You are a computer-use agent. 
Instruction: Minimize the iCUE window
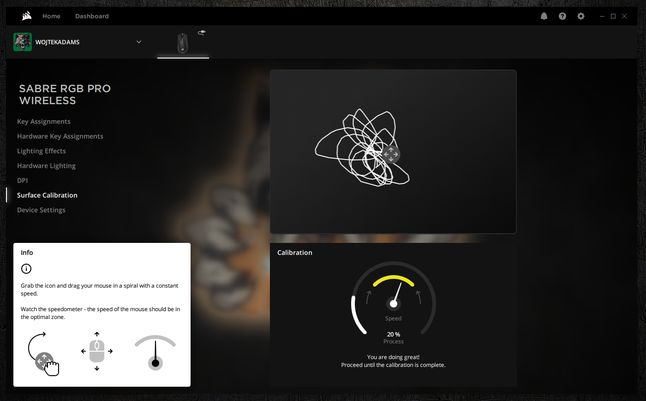[602, 16]
